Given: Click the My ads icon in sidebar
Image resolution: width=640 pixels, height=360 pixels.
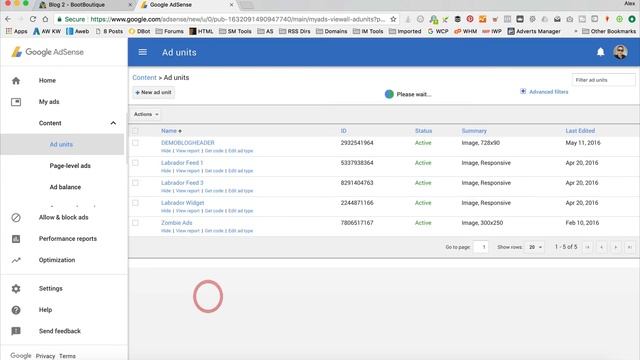Looking at the screenshot, I should point(16,102).
